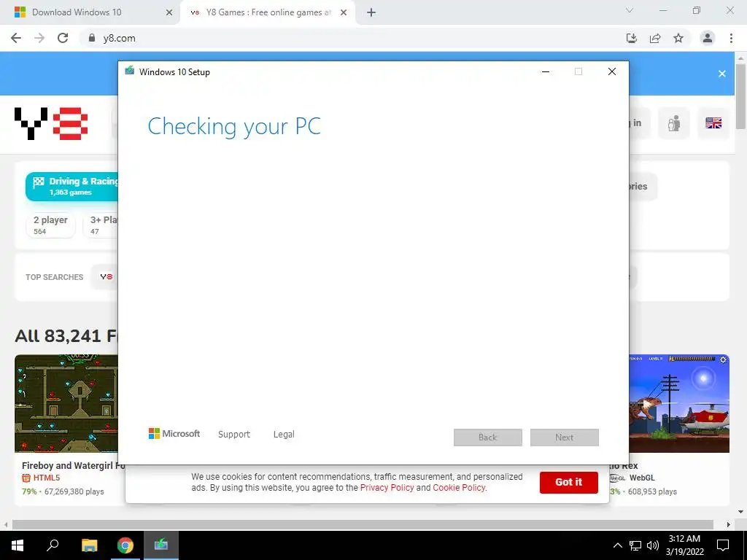Click the horizontal page scrollbar
The width and height of the screenshot is (747, 560).
coord(363,524)
